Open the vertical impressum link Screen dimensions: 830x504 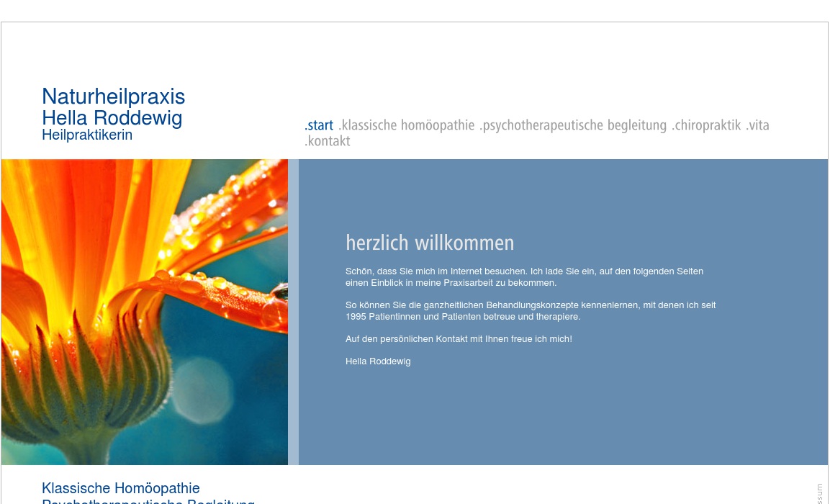tap(819, 494)
